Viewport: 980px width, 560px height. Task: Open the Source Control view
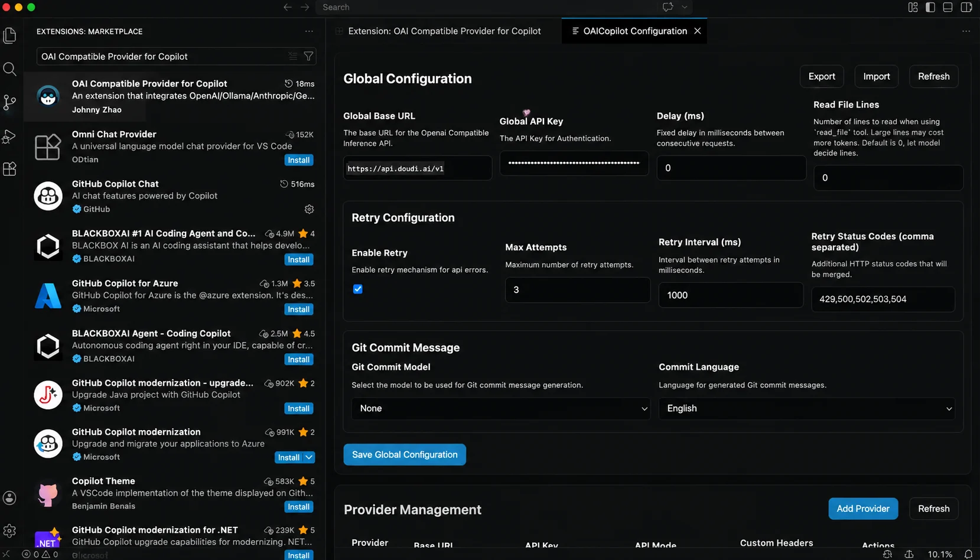coord(9,103)
